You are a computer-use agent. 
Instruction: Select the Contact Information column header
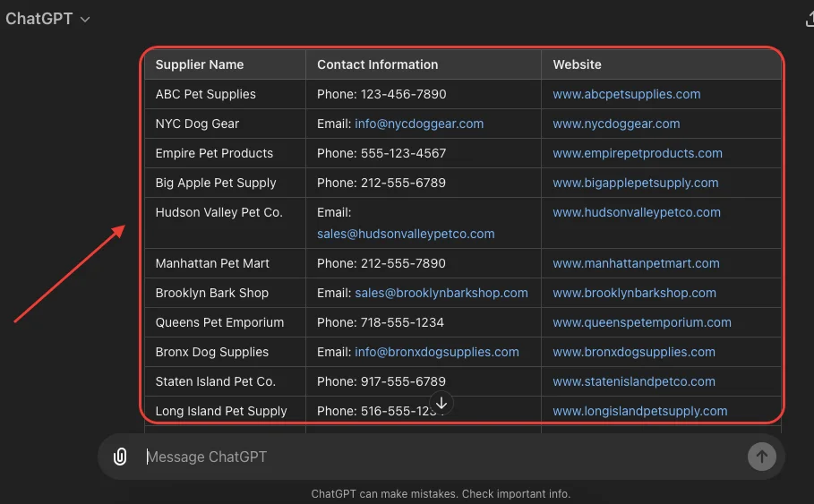(x=424, y=64)
